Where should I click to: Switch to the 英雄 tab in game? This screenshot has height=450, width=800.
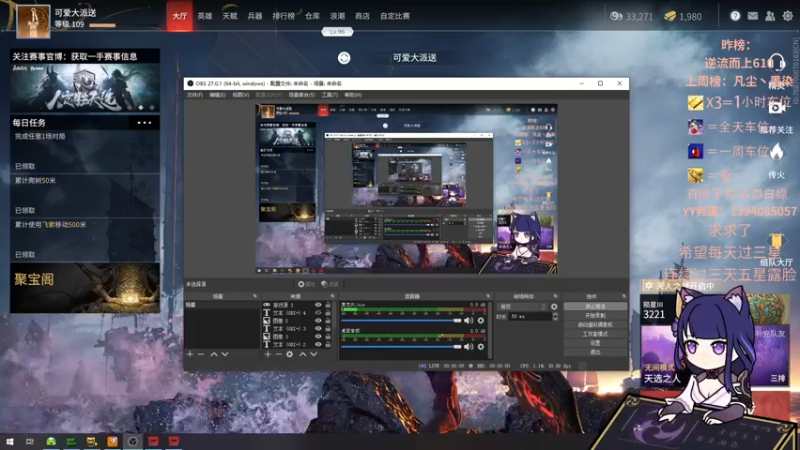pyautogui.click(x=205, y=16)
